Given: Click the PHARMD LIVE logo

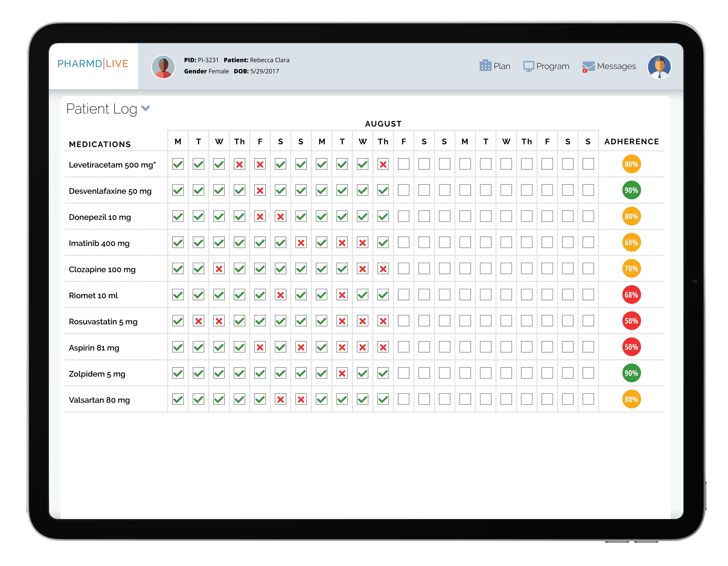Looking at the screenshot, I should (93, 64).
